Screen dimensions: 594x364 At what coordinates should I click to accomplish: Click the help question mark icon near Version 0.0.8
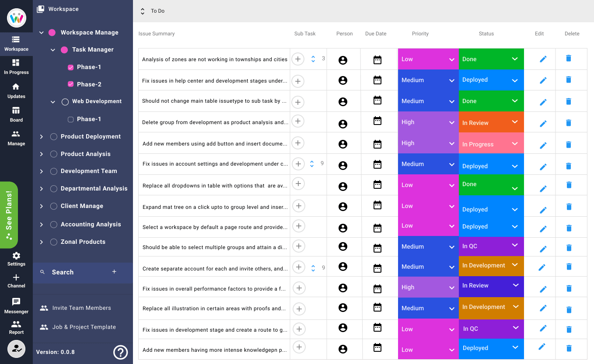[120, 352]
